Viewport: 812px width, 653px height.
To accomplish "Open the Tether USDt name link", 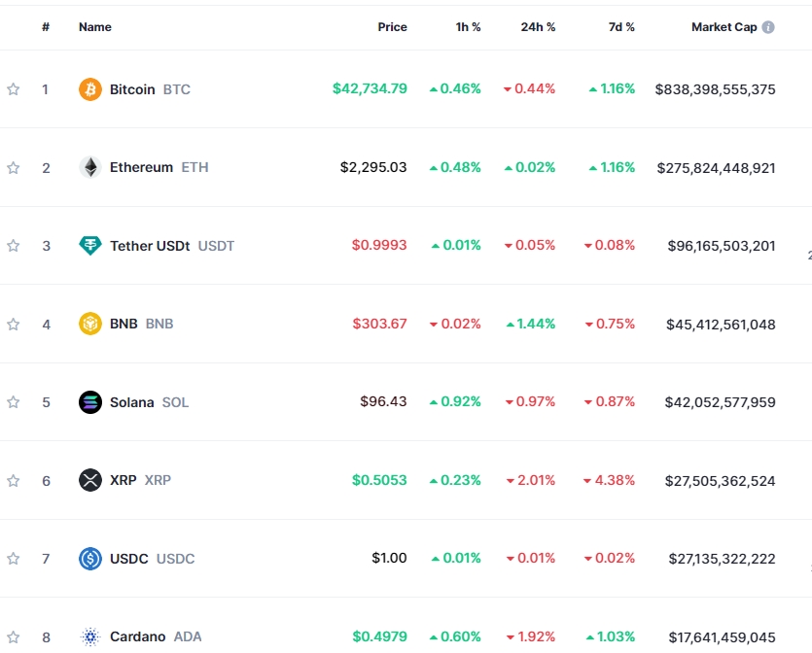I will pos(151,246).
